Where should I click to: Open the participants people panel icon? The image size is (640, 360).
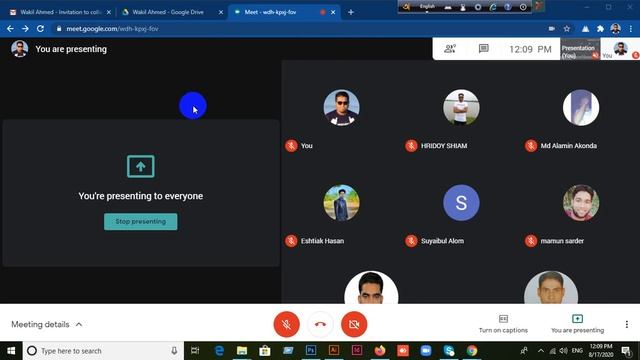(450, 49)
